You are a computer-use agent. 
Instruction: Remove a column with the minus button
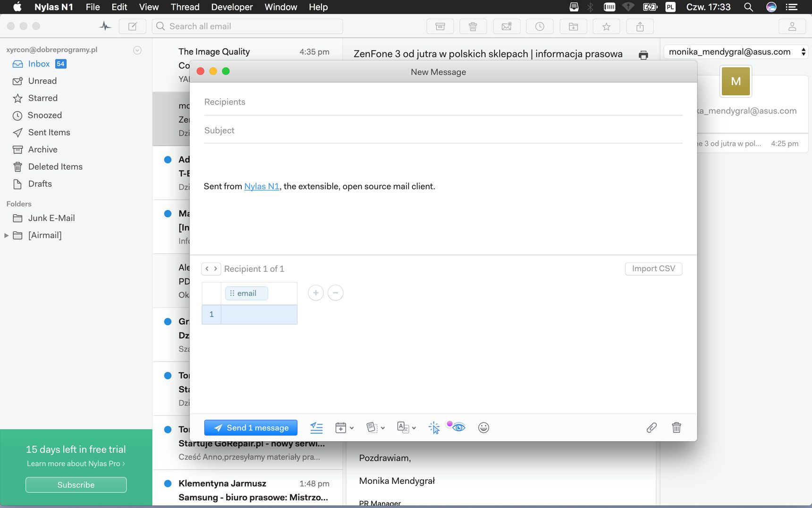click(x=335, y=293)
